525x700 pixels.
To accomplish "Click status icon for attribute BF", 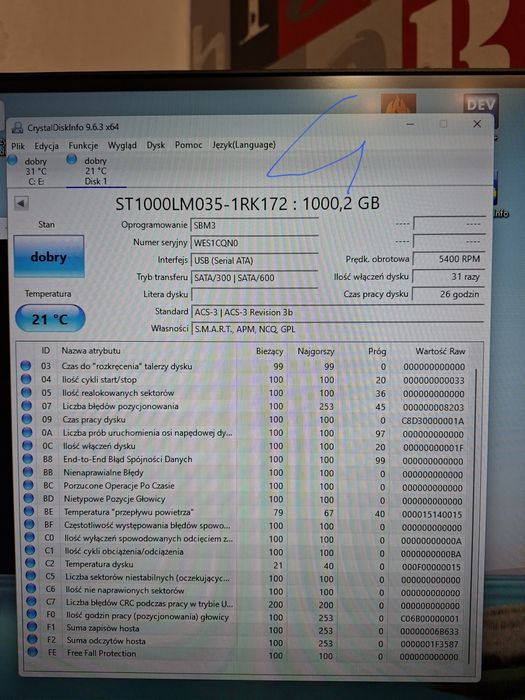I will tap(29, 525).
